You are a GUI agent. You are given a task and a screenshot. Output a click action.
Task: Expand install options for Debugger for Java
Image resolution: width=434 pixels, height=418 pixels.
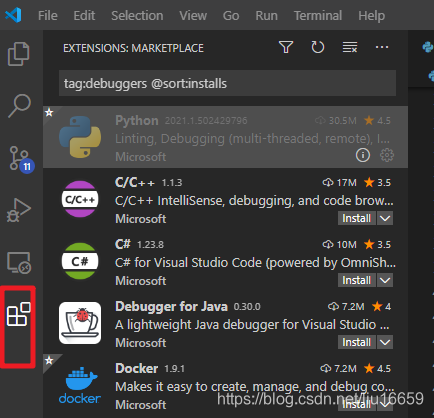pos(385,342)
